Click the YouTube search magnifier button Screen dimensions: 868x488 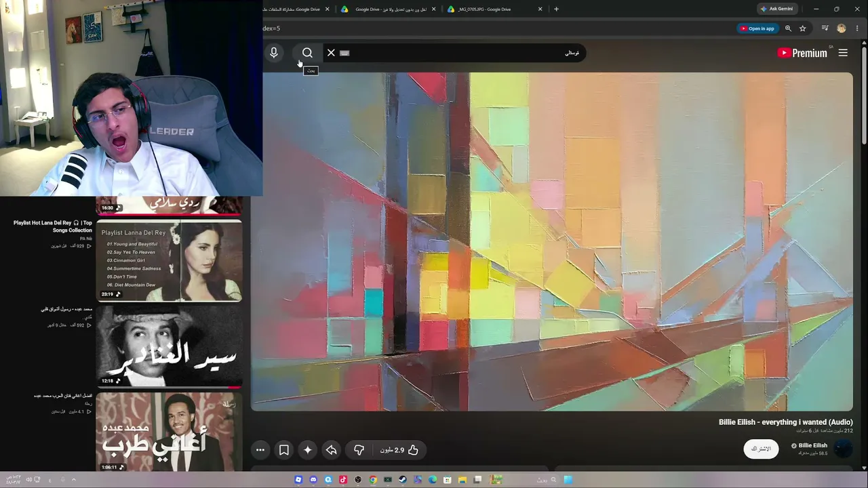coord(307,53)
